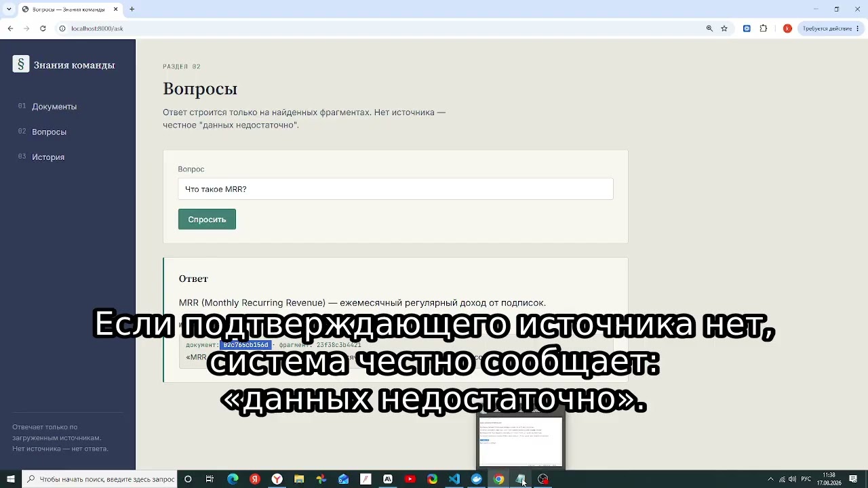Image resolution: width=868 pixels, height=488 pixels.
Task: Click the browser back arrow
Action: (10, 28)
